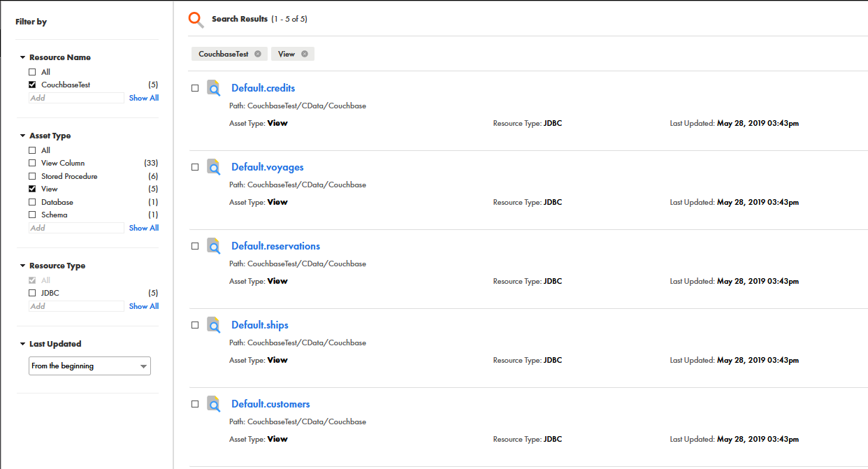Click the Default.reservations view asset icon

[x=214, y=246]
